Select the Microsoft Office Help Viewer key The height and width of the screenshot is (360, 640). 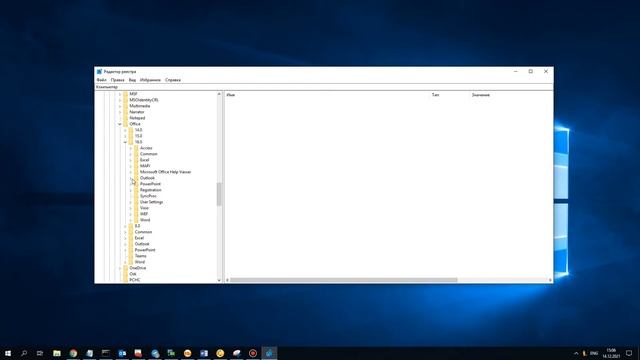(165, 172)
